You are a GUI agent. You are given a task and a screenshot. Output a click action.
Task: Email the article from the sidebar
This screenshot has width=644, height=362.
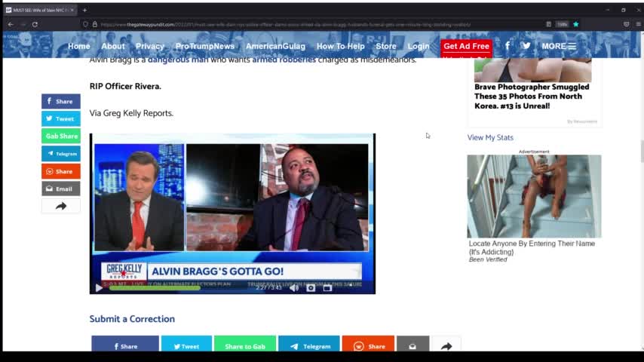[61, 189]
